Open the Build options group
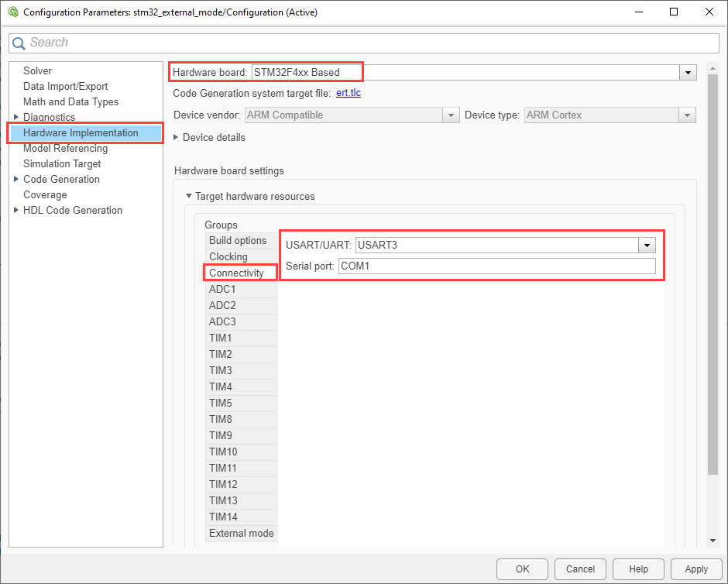This screenshot has height=584, width=728. (x=238, y=240)
